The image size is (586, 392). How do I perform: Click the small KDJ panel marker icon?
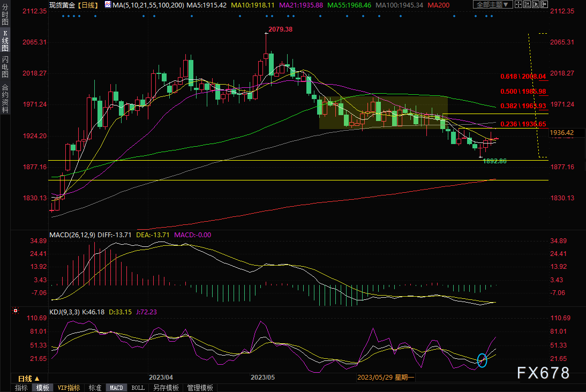[16, 311]
